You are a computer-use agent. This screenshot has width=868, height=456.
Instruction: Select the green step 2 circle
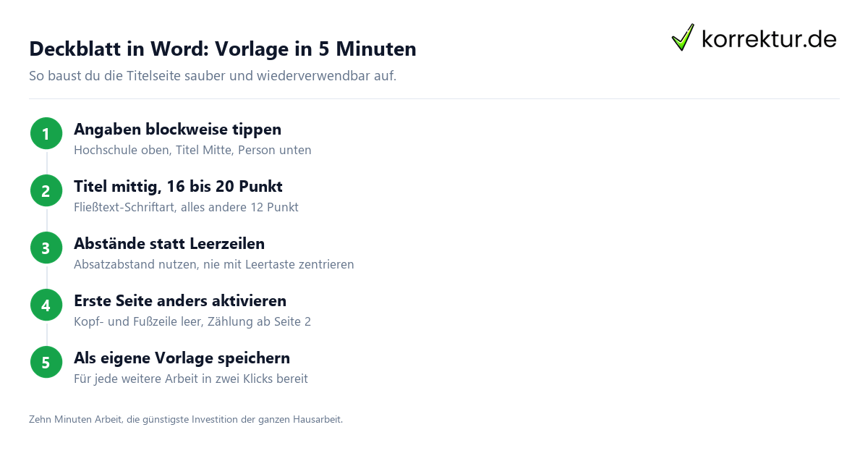point(46,190)
